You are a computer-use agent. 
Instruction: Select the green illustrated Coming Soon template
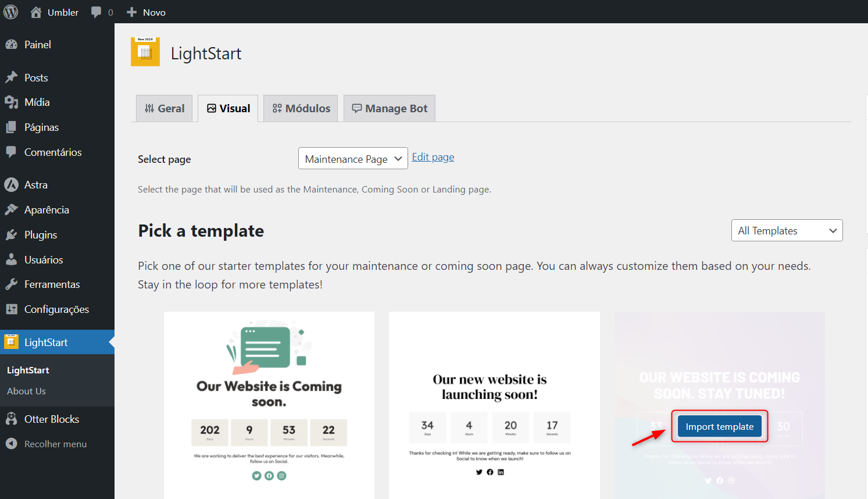pos(269,401)
